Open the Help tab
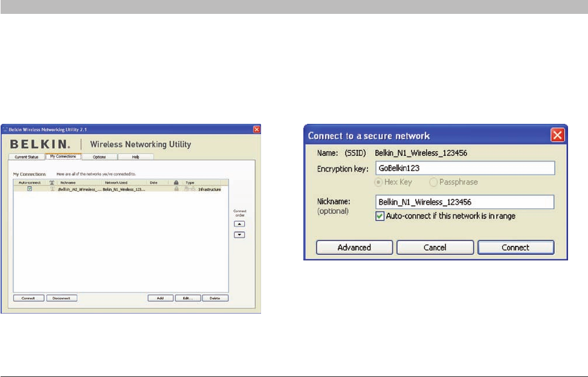The image size is (588, 377). [x=135, y=157]
